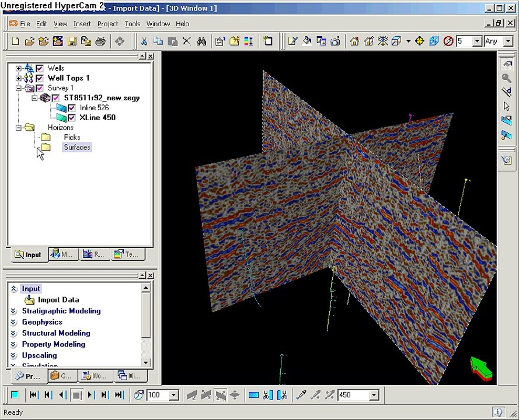Collapse the Input process group
The image size is (519, 420).
pyautogui.click(x=13, y=289)
